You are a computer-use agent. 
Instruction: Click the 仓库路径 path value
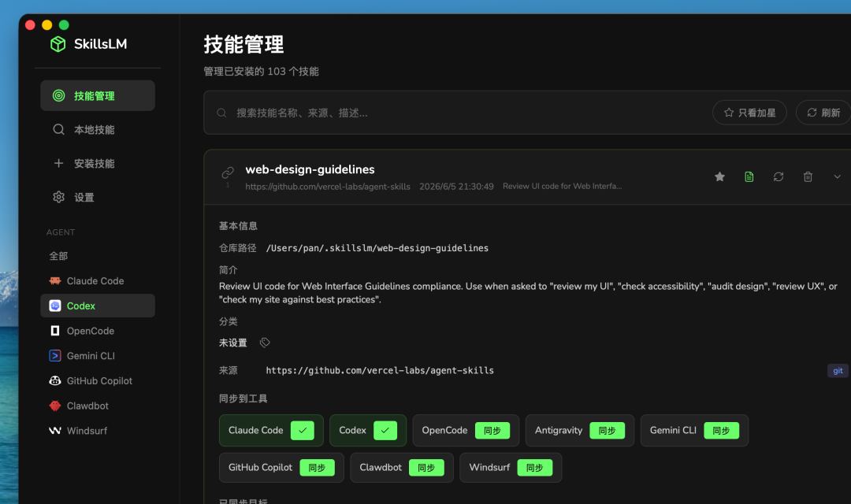[x=377, y=248]
